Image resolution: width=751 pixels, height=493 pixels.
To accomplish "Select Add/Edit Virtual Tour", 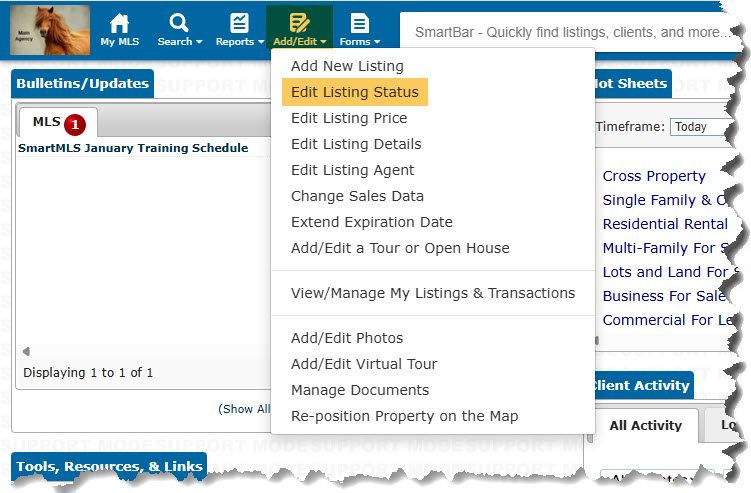I will pyautogui.click(x=364, y=364).
